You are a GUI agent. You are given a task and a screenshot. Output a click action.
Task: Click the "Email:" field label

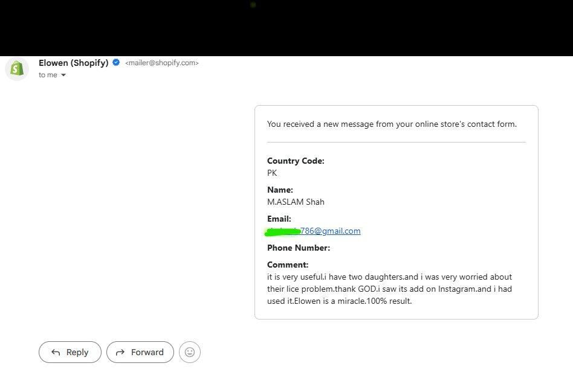point(279,219)
